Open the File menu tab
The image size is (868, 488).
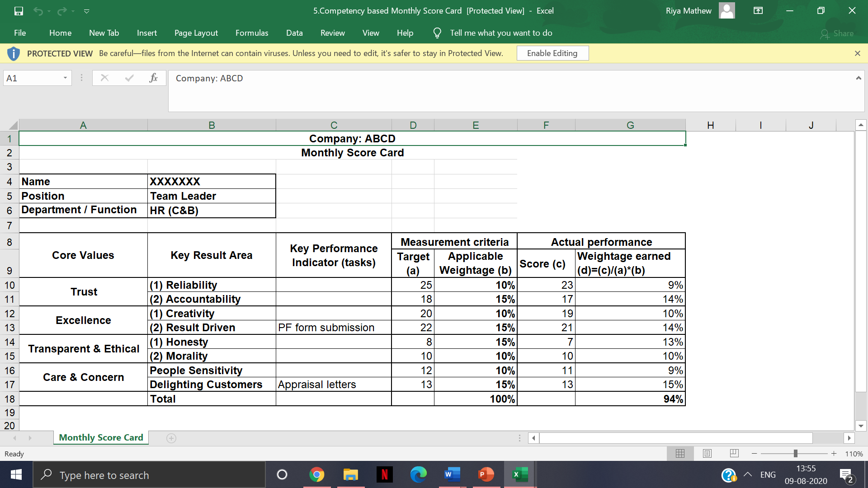coord(20,33)
